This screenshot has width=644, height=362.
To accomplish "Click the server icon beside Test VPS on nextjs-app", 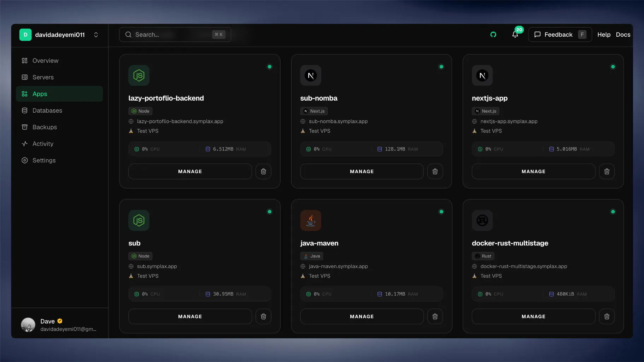I will (474, 131).
